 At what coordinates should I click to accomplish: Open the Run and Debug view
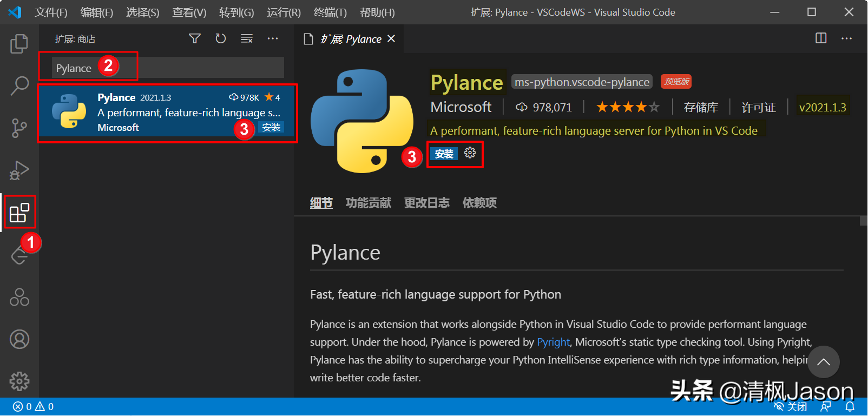19,170
